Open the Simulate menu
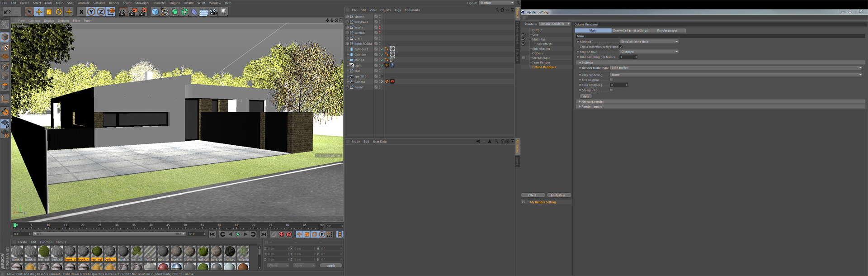 click(99, 3)
